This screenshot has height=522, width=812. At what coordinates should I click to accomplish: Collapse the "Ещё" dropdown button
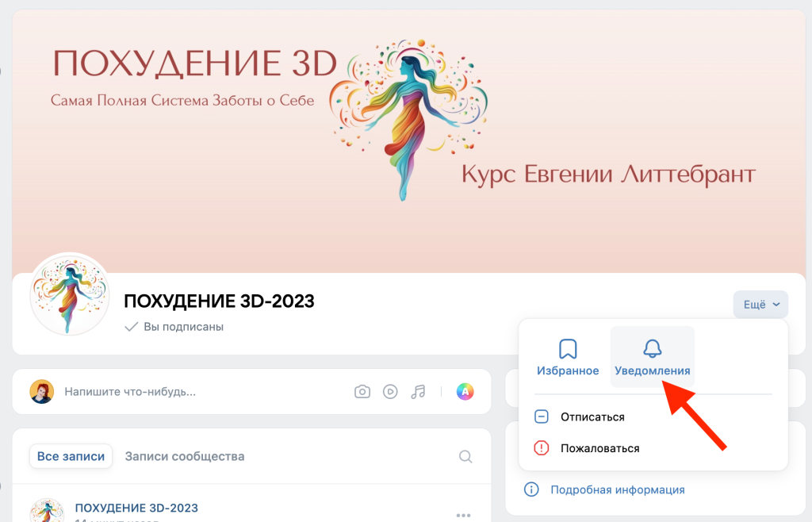click(x=760, y=305)
